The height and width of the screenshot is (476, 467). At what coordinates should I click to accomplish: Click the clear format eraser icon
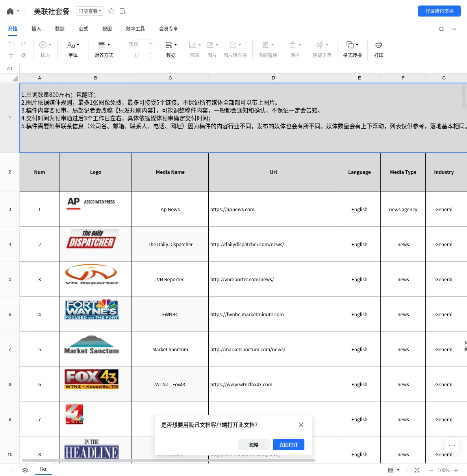pos(24,55)
